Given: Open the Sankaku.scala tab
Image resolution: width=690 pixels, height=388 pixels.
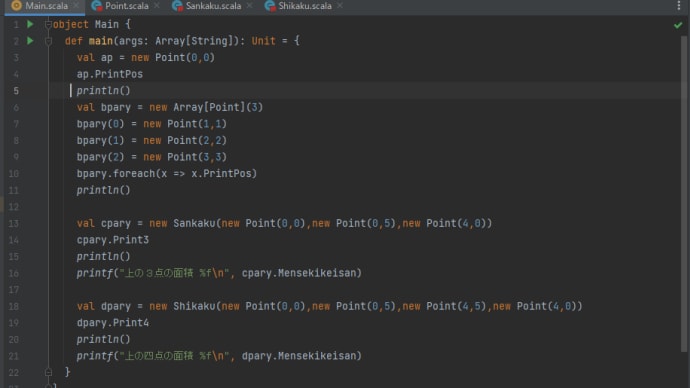Looking at the screenshot, I should [213, 6].
